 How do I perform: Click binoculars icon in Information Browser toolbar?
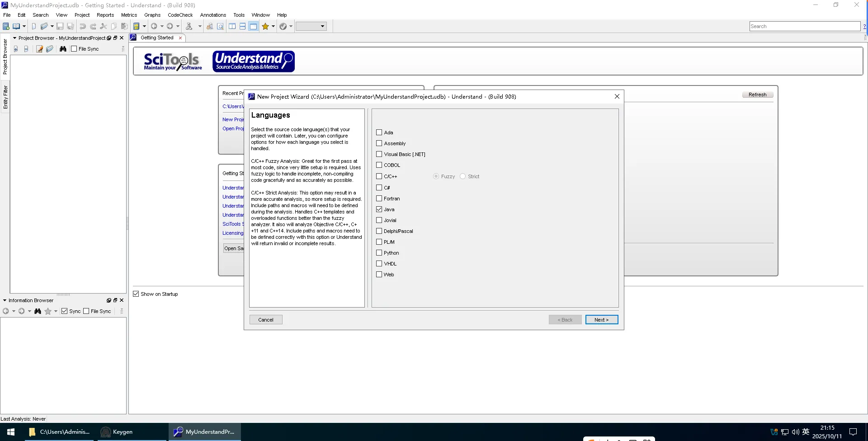(x=38, y=311)
